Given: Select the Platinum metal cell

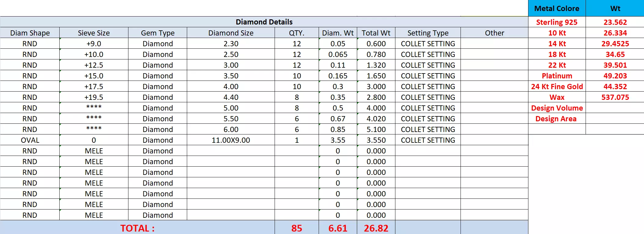Looking at the screenshot, I should coord(557,76).
